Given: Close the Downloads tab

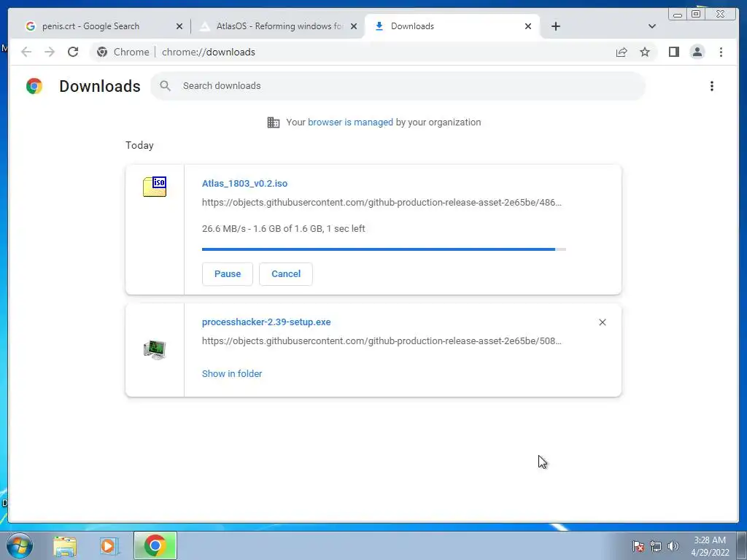Looking at the screenshot, I should (528, 26).
